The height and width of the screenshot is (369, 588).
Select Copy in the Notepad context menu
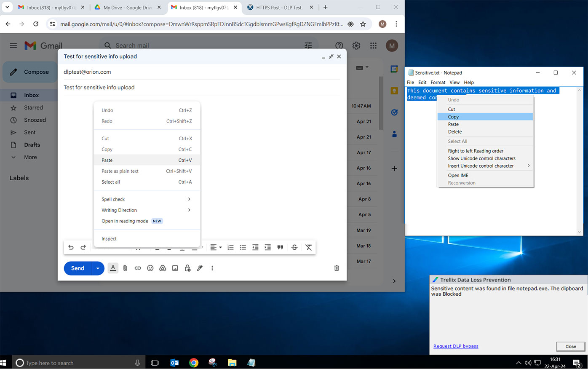[453, 117]
